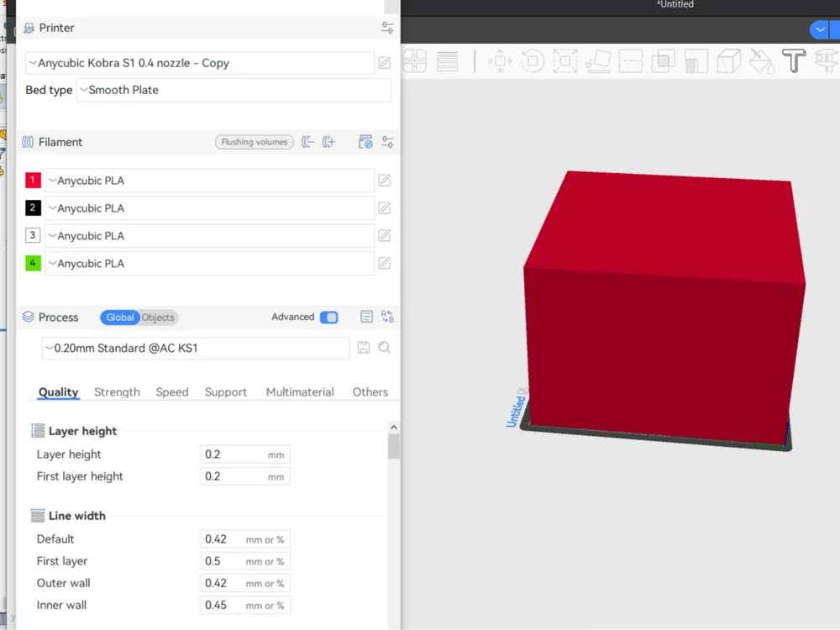This screenshot has width=840, height=630.
Task: Expand the Bed type Smooth Plate dropdown
Action: click(234, 90)
